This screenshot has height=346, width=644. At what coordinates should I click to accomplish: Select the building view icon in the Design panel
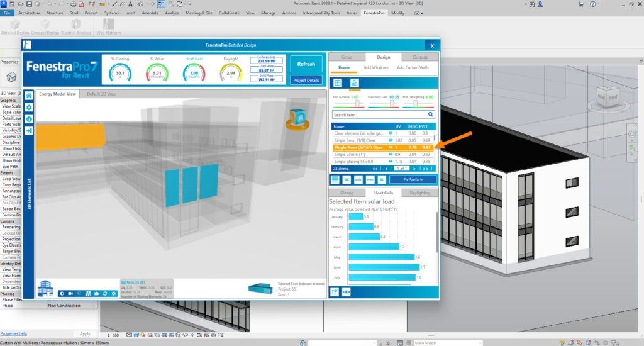[354, 82]
